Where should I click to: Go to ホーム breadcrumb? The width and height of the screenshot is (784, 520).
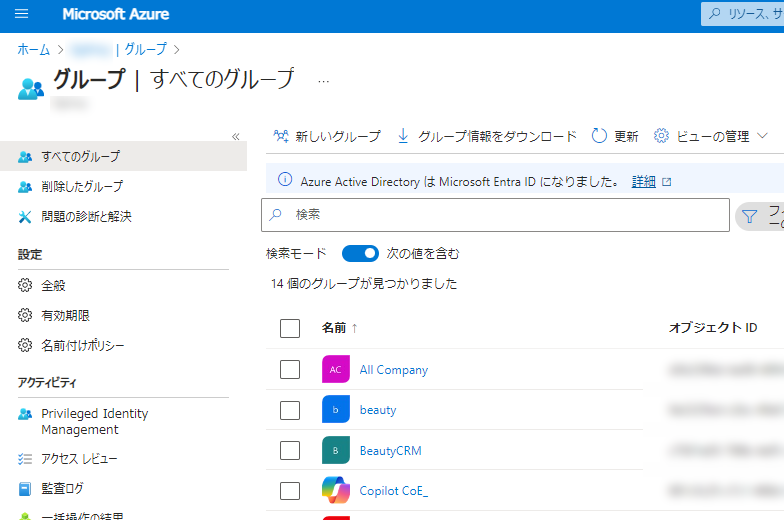34,50
